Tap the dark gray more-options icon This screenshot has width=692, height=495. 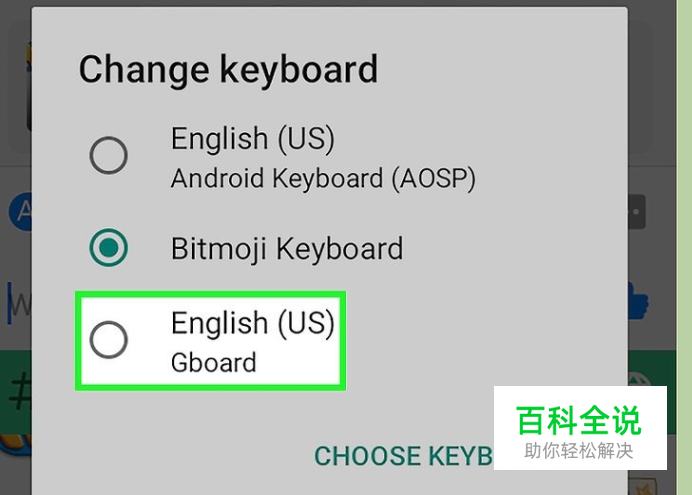636,212
